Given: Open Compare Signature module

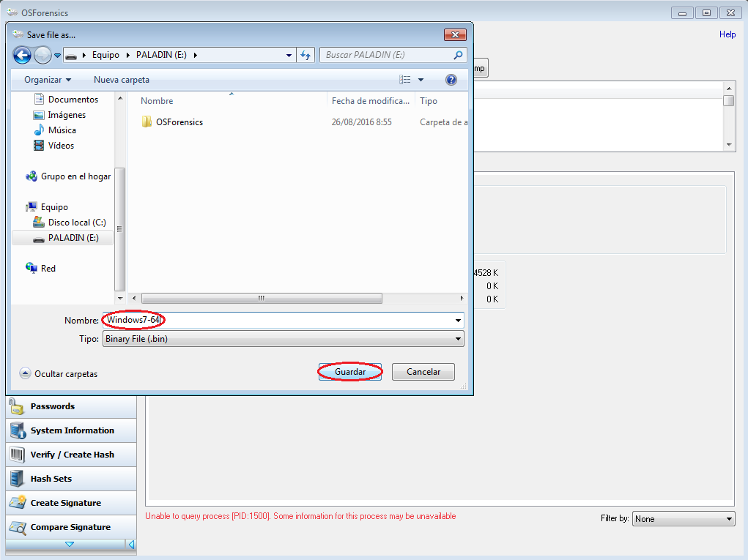Looking at the screenshot, I should (x=70, y=527).
